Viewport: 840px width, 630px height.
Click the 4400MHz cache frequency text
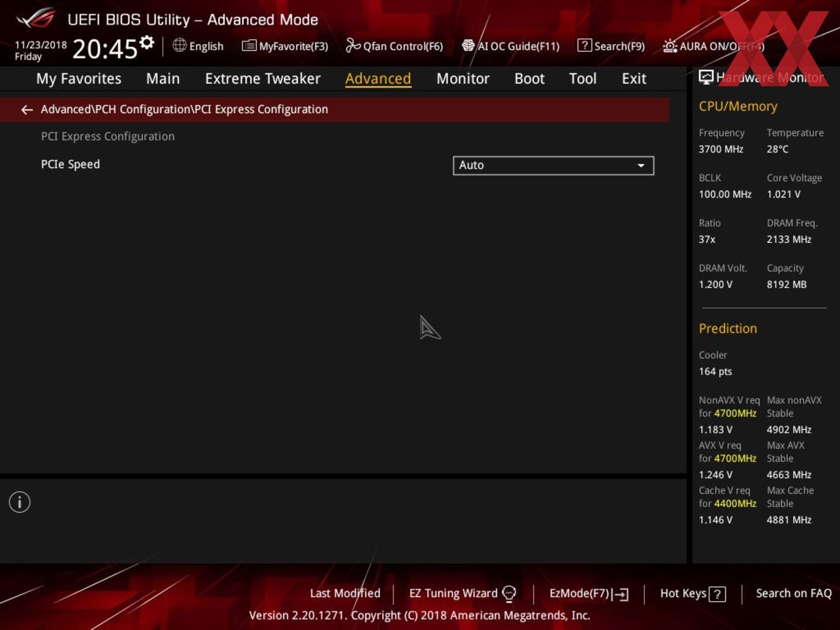coord(735,503)
